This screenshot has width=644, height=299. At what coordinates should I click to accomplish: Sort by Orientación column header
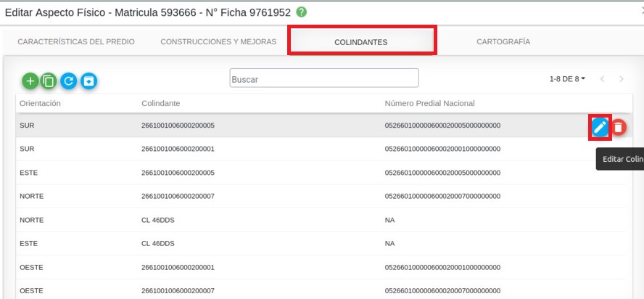(40, 103)
